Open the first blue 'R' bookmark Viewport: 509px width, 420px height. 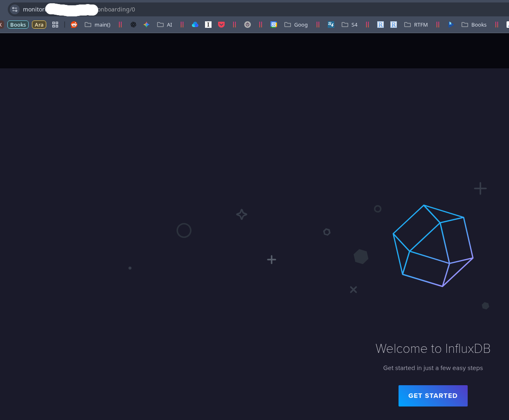click(x=381, y=25)
